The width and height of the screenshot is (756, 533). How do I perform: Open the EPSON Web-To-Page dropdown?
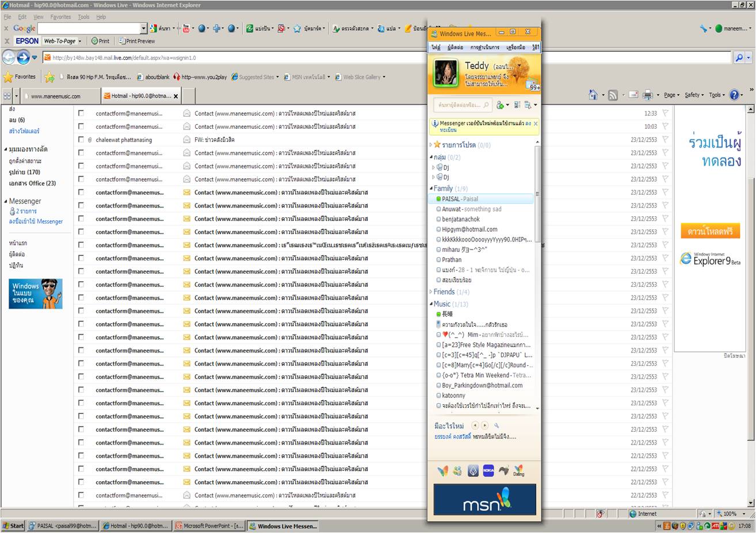[x=79, y=41]
